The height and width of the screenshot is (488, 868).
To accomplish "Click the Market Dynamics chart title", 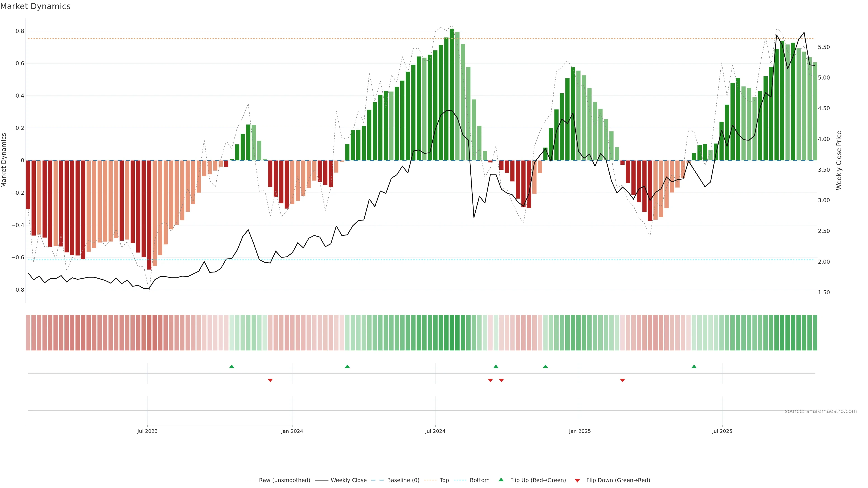I will click(35, 6).
